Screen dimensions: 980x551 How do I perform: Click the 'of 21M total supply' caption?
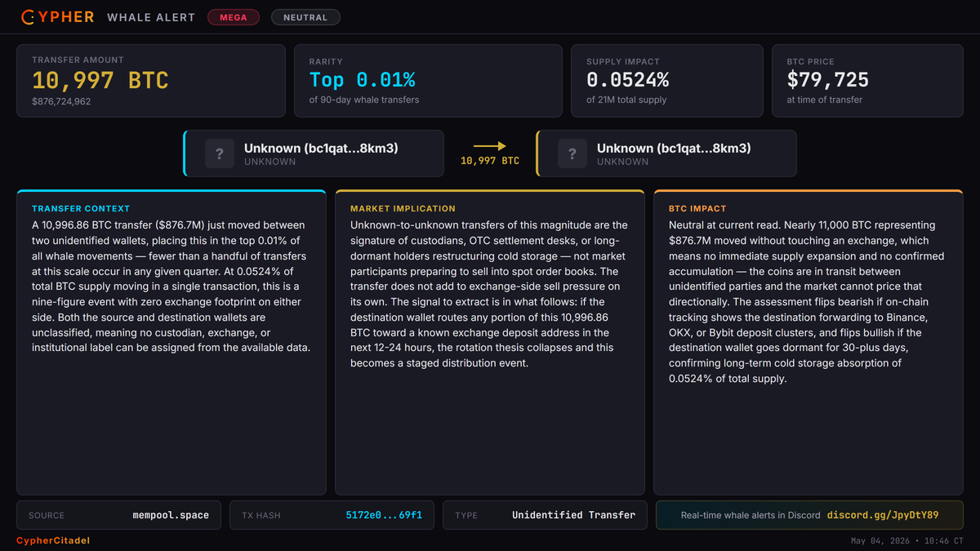pyautogui.click(x=626, y=100)
